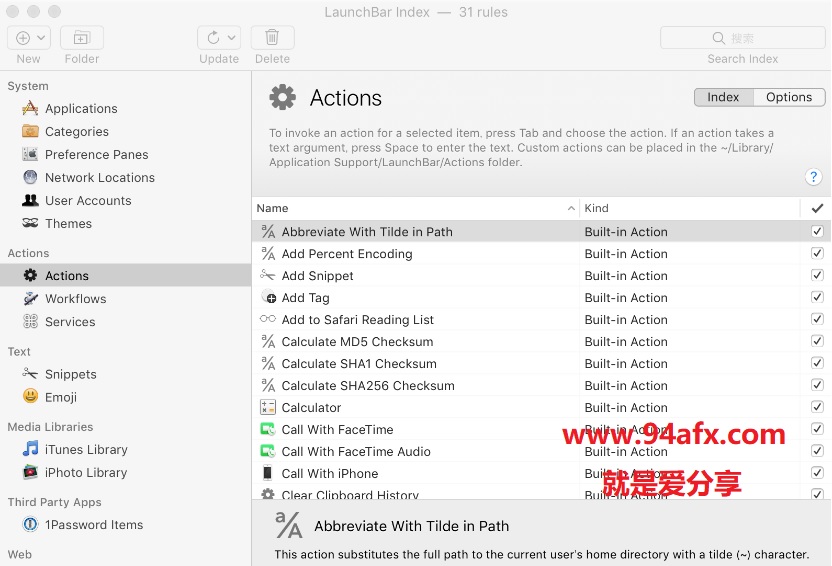Expand the Update dropdown chevron
This screenshot has width=832, height=566.
[231, 38]
